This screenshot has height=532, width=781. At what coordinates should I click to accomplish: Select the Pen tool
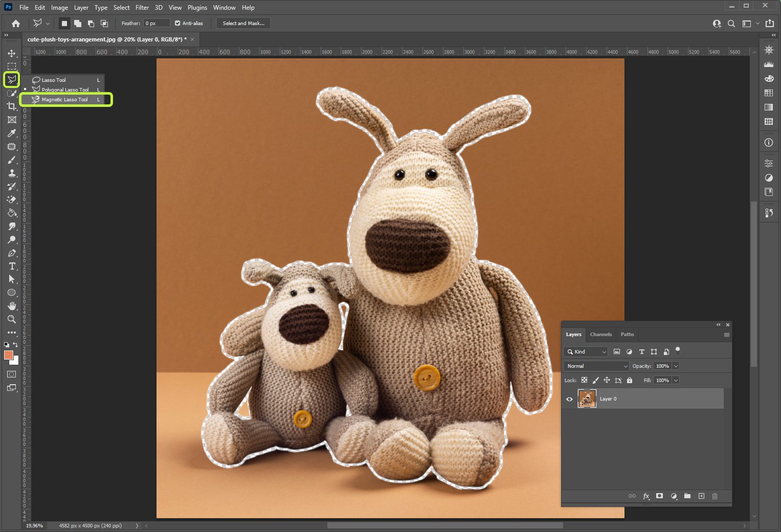[x=12, y=253]
